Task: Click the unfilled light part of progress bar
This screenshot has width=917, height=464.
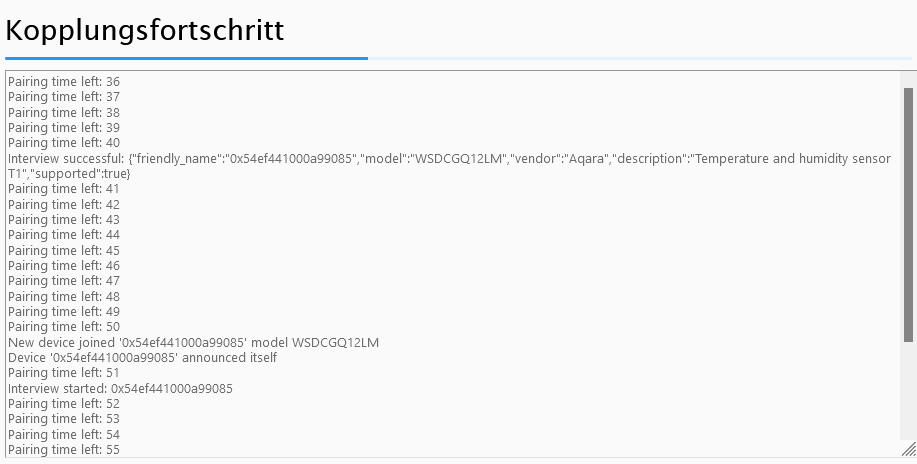Action: pyautogui.click(x=640, y=59)
